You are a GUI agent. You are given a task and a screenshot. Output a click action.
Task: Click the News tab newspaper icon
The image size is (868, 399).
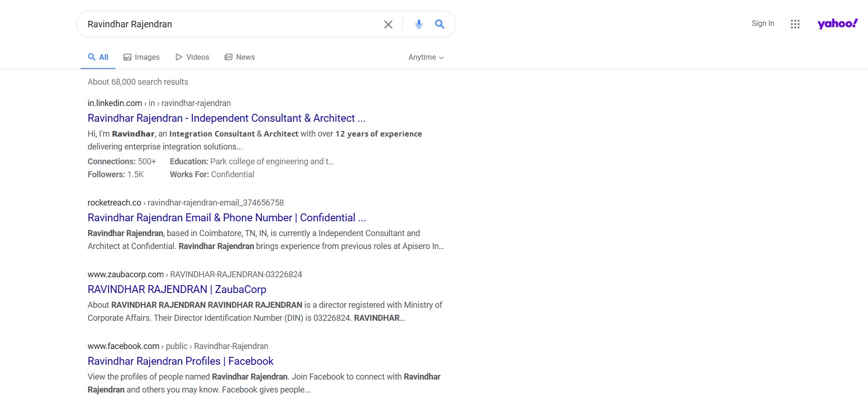tap(228, 57)
